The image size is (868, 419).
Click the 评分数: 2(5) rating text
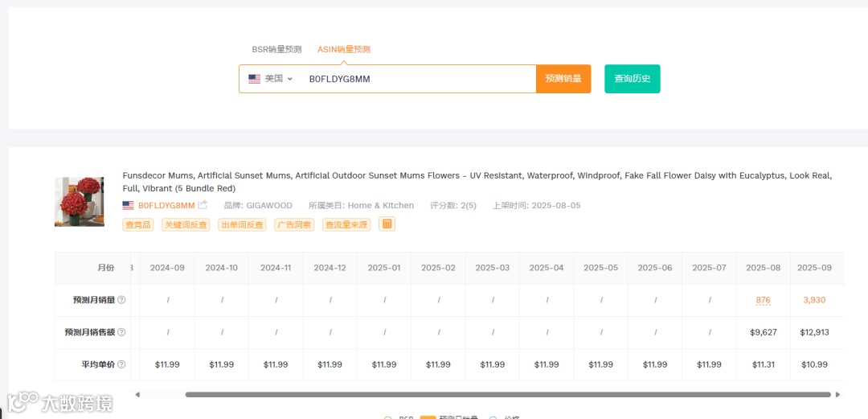[452, 205]
